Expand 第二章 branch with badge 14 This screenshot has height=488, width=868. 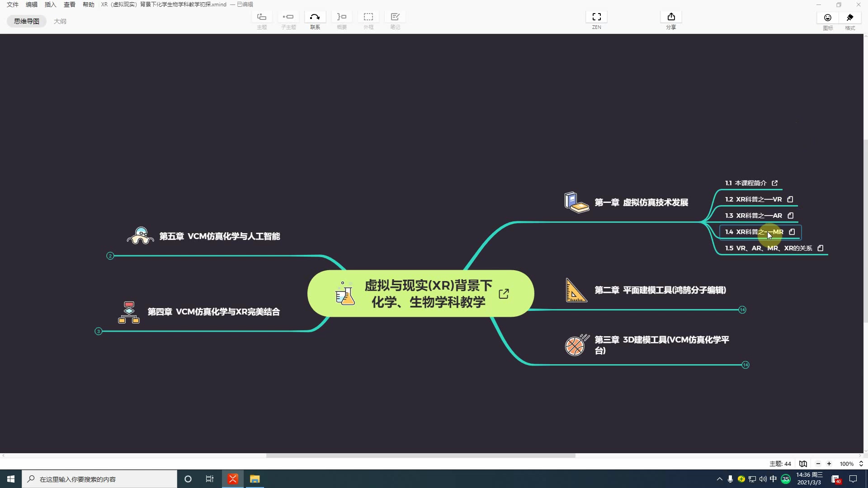coord(742,310)
